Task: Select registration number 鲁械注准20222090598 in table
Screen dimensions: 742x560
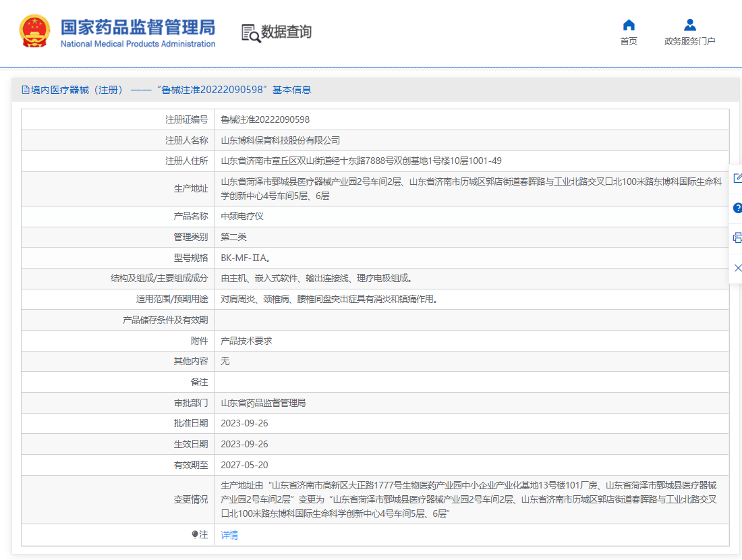Action: click(x=265, y=120)
